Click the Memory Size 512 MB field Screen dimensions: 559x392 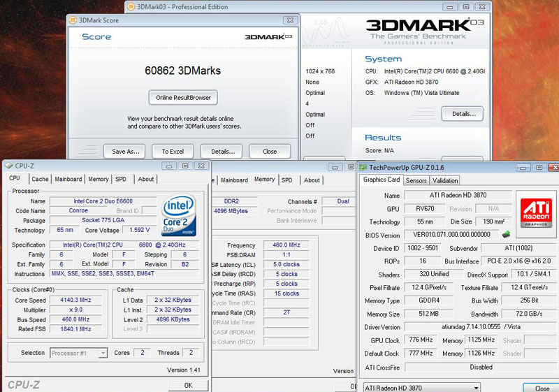(428, 314)
